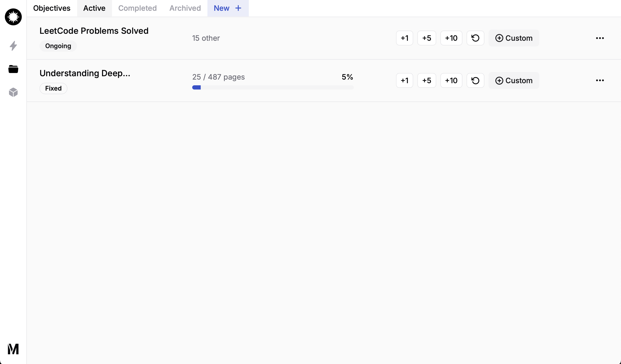
Task: Reset the LeetCode Problems Solved counter
Action: tap(475, 38)
